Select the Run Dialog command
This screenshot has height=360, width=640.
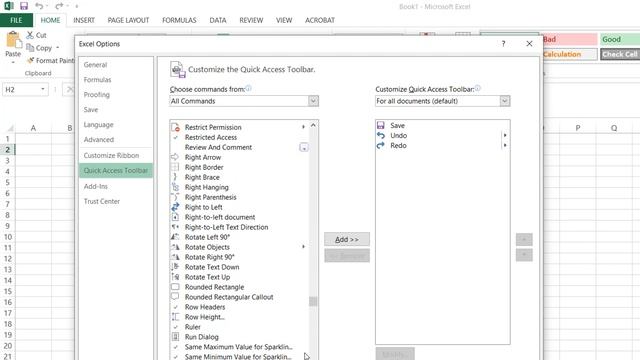pyautogui.click(x=239, y=337)
